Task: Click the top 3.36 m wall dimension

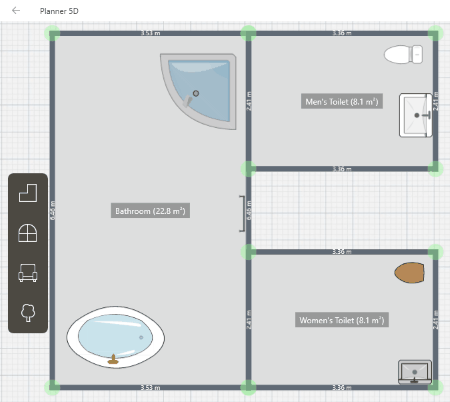Action: [342, 33]
